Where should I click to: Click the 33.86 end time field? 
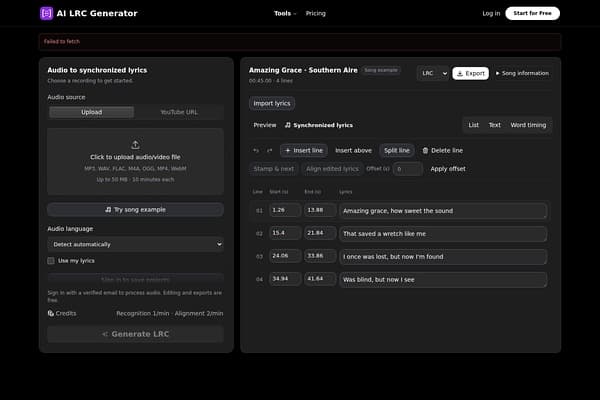tap(320, 256)
